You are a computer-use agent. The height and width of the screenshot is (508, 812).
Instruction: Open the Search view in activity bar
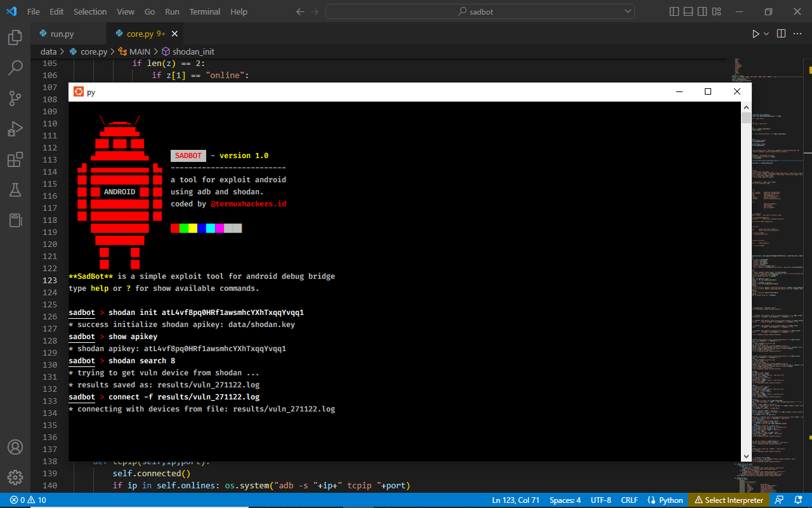[x=15, y=67]
